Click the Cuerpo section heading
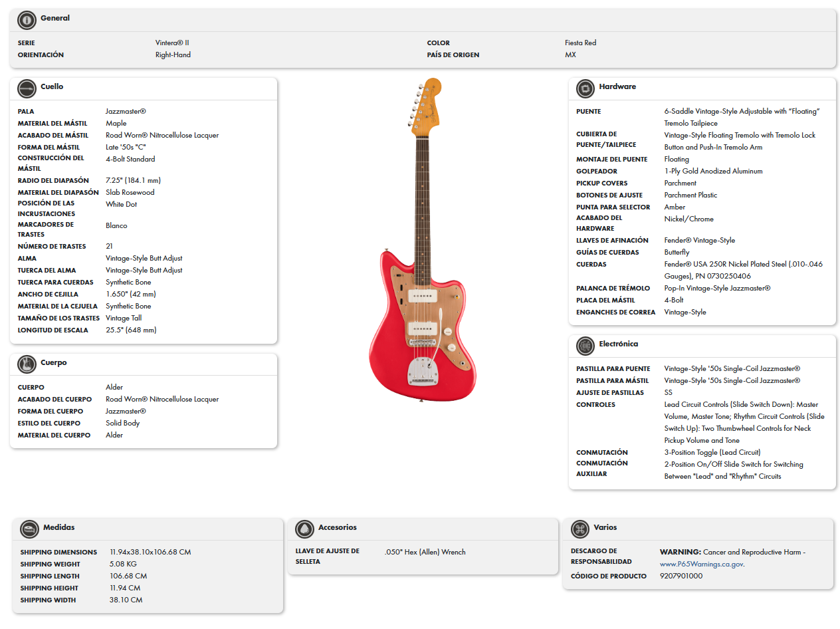 [54, 362]
